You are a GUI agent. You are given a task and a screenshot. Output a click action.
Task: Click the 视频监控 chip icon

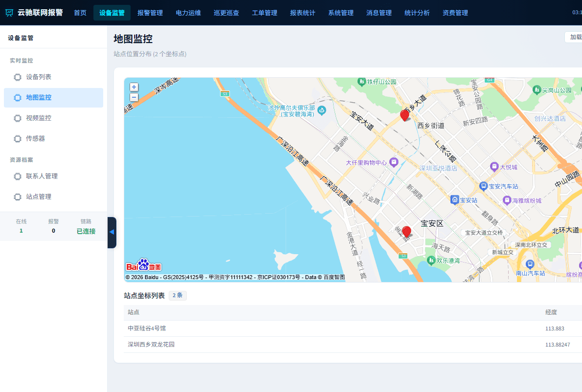click(18, 118)
